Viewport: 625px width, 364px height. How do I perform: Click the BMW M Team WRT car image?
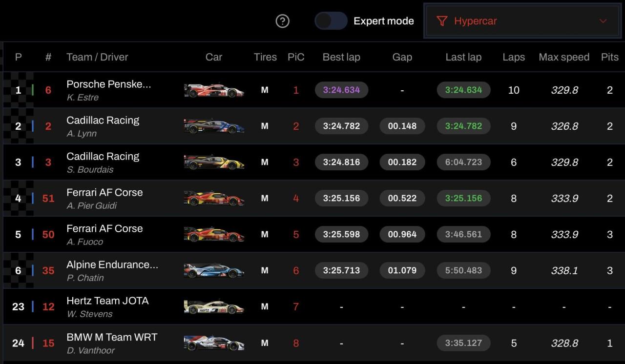click(x=214, y=343)
